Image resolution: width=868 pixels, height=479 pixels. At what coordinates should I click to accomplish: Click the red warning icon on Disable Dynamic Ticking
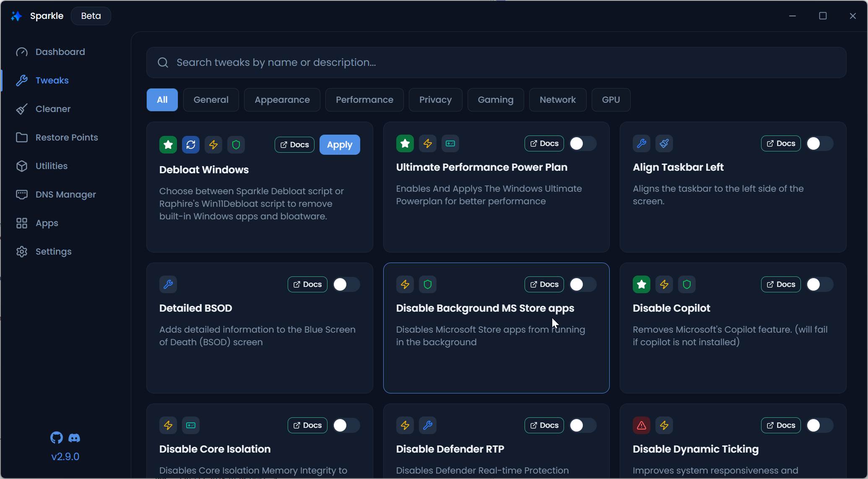641,425
